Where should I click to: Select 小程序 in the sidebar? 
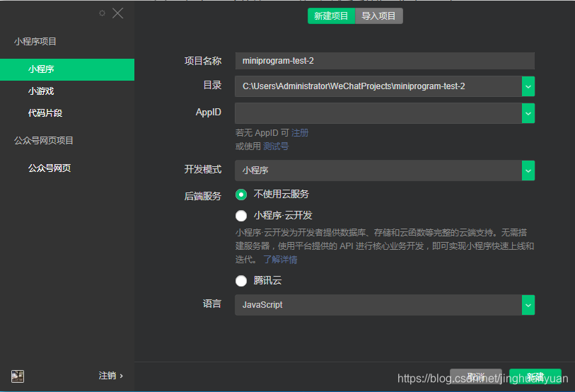click(67, 69)
